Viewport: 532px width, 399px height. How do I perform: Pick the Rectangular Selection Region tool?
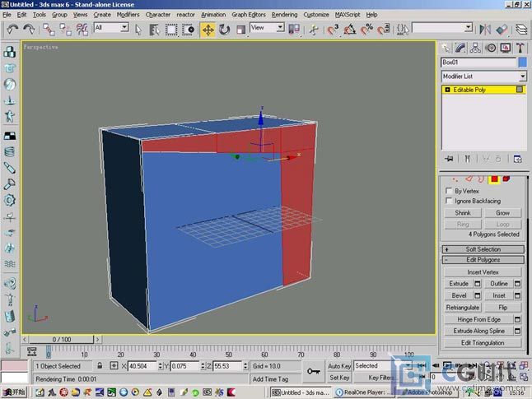pos(171,30)
